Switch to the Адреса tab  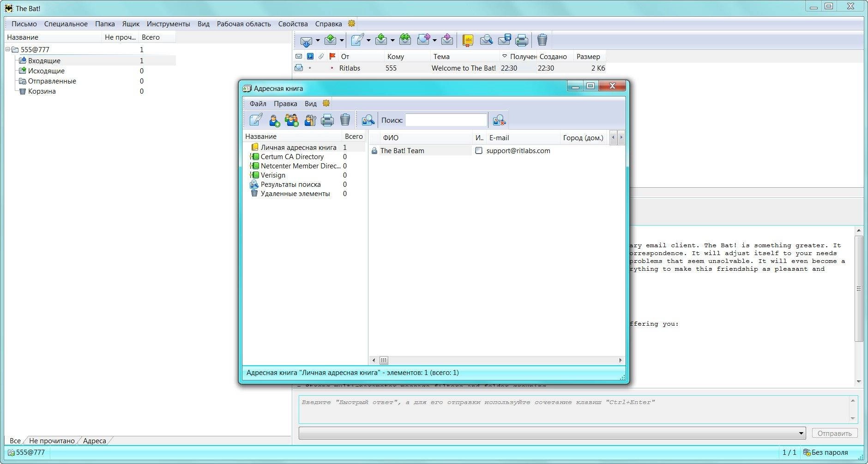tap(95, 440)
